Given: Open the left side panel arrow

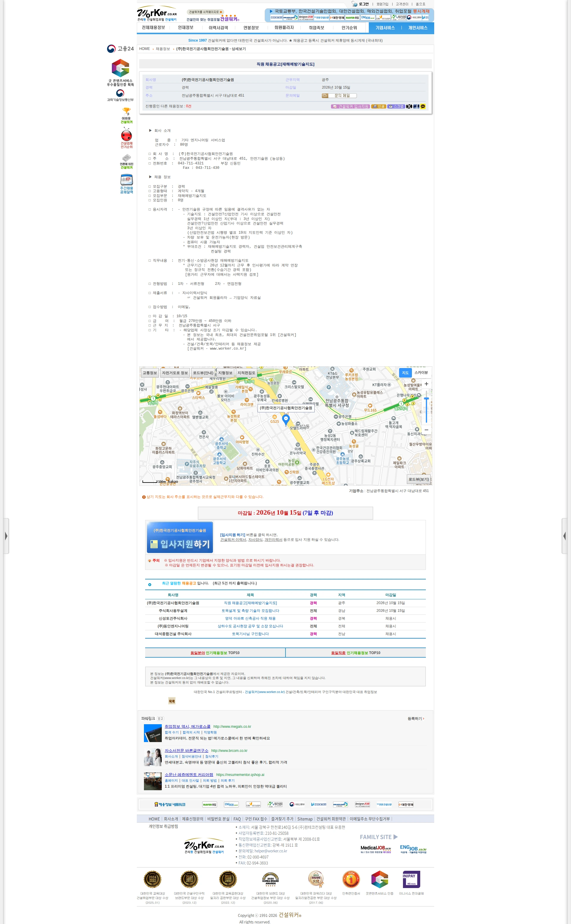Looking at the screenshot, I should tap(6, 536).
